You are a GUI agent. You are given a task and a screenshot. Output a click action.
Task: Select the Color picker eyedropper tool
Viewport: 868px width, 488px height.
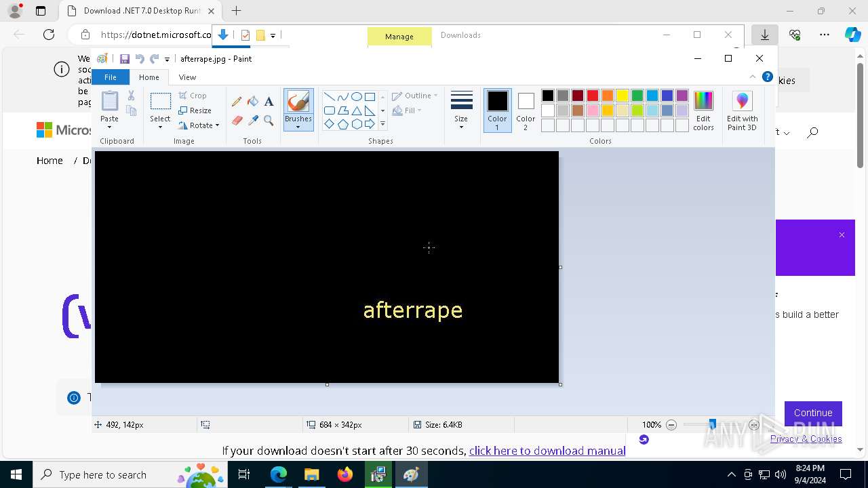(x=253, y=121)
